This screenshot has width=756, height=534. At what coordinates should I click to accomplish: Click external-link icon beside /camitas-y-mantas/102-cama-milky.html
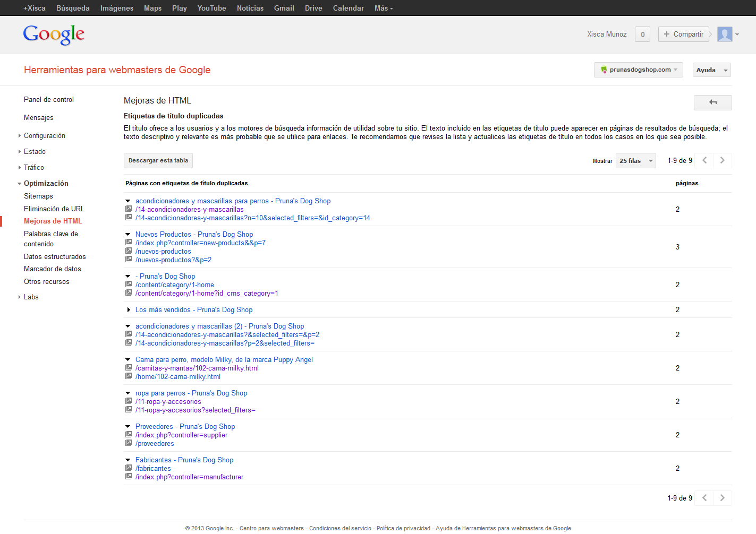coord(129,367)
